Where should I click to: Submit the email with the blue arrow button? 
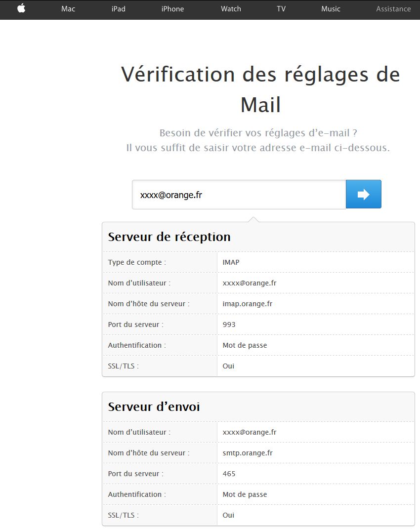click(x=363, y=194)
